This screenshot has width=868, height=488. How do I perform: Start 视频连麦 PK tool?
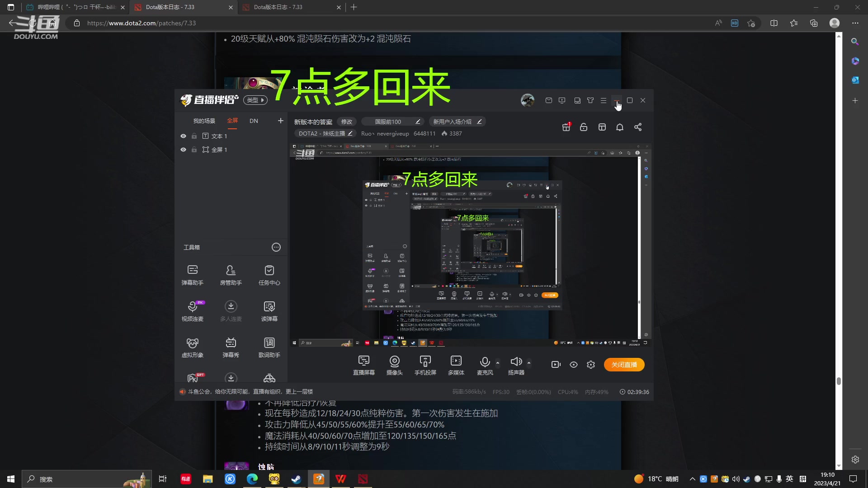[x=193, y=311]
